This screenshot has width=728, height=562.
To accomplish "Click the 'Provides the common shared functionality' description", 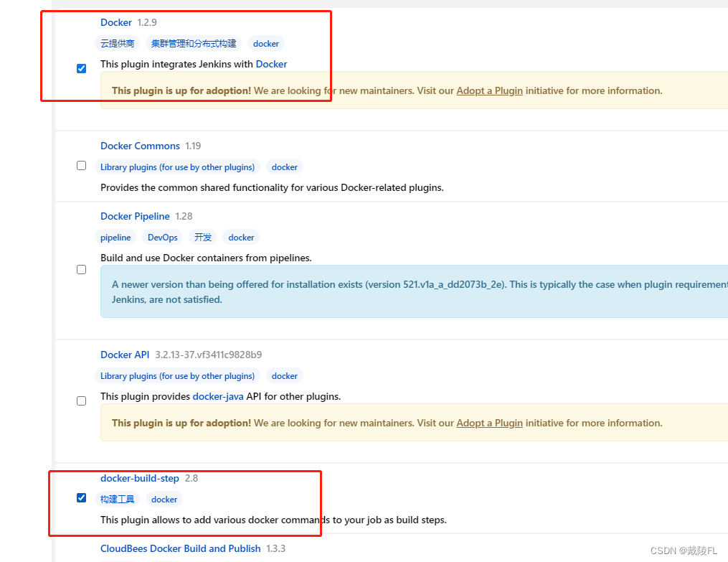I will coord(272,187).
